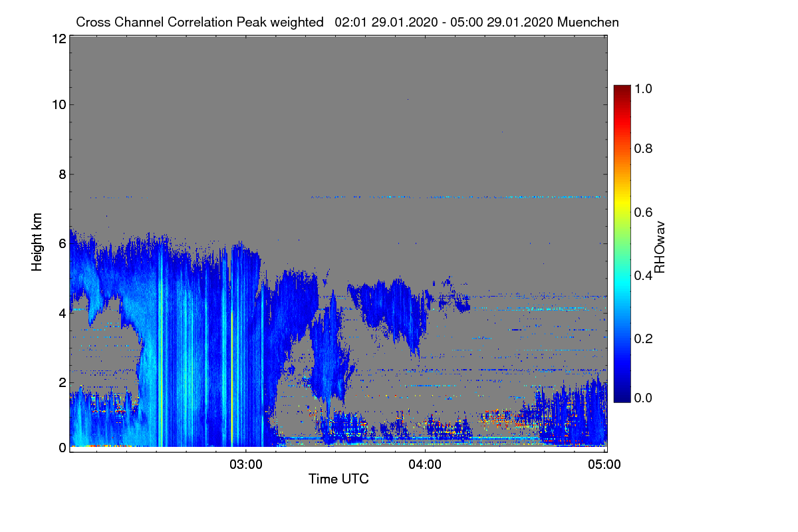Click the colorbar '0.2' value label
Viewport: 798px width, 532px height.
pos(644,338)
